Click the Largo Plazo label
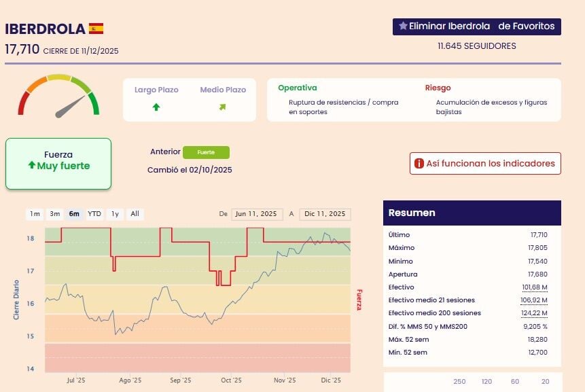The width and height of the screenshot is (585, 392). pos(156,90)
